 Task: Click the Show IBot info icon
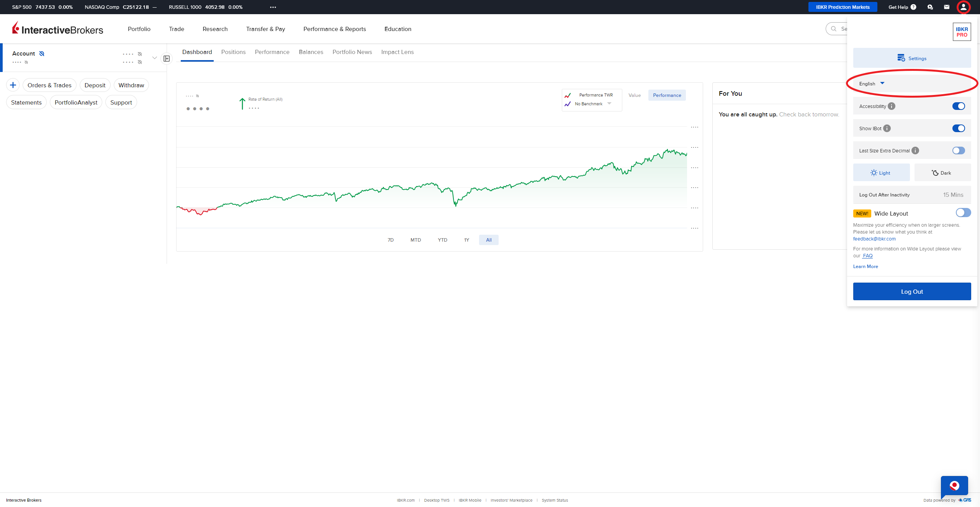[x=887, y=128]
